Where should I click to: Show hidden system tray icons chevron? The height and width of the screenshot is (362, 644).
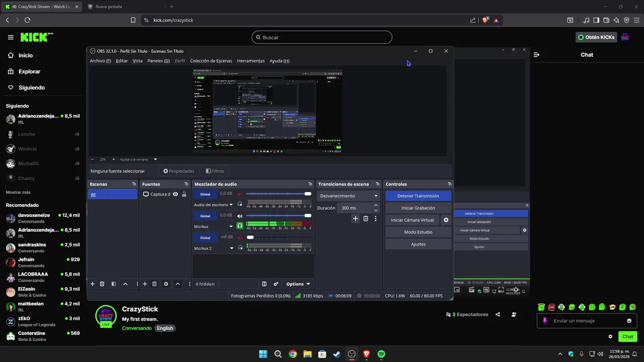click(x=560, y=354)
